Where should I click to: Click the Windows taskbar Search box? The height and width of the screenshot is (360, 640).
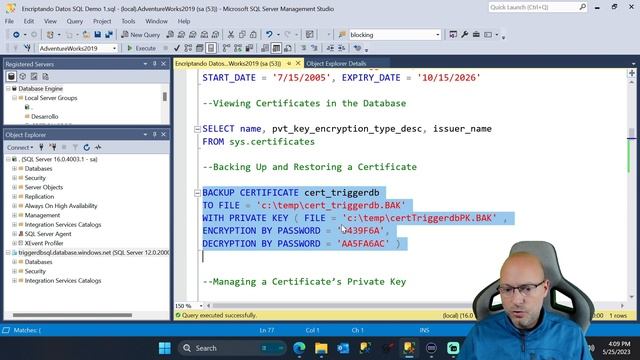[232, 348]
